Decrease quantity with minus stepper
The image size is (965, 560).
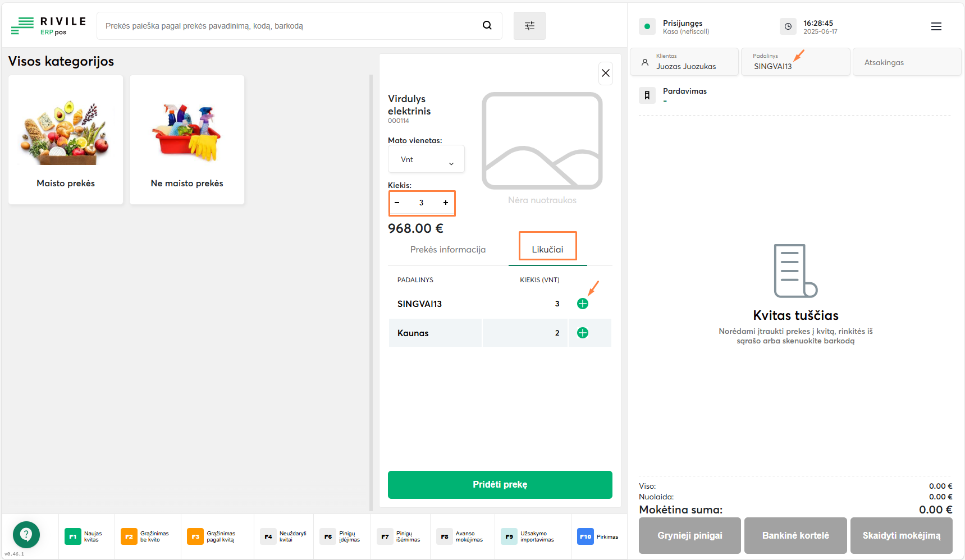(x=397, y=203)
